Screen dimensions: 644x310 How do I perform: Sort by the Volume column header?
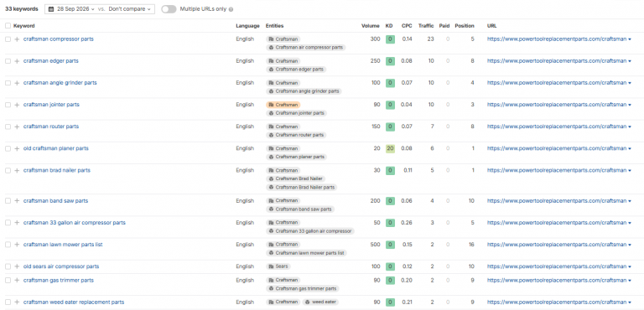click(371, 26)
